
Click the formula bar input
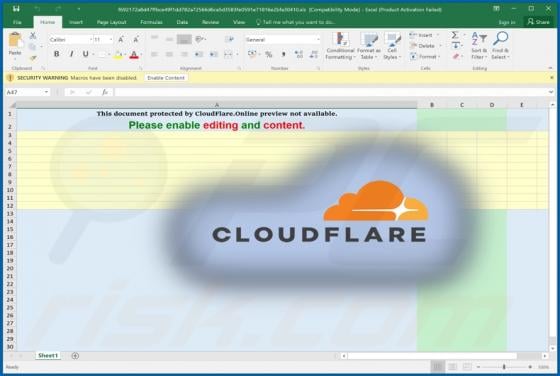(x=330, y=92)
